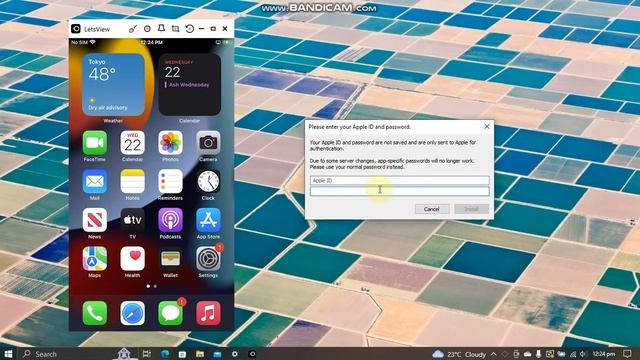Pin the LetsView window on top
Image resolution: width=640 pixels, height=360 pixels.
161,29
